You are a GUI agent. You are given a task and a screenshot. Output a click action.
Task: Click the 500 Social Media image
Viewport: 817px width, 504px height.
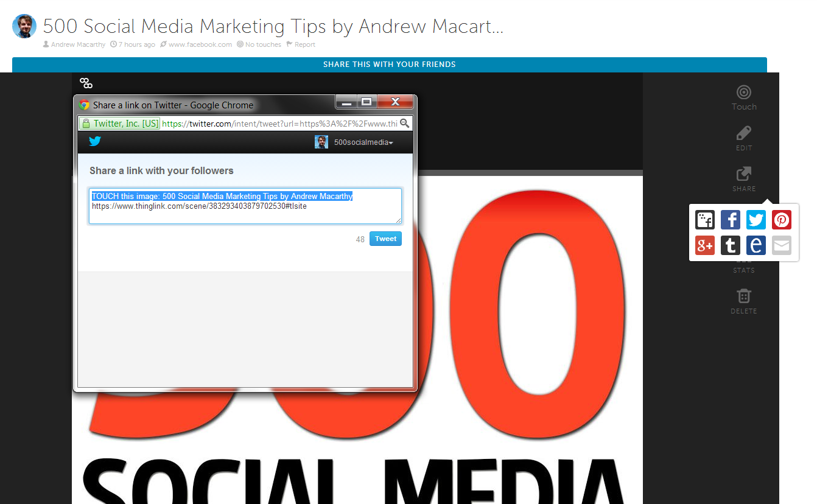(357, 340)
